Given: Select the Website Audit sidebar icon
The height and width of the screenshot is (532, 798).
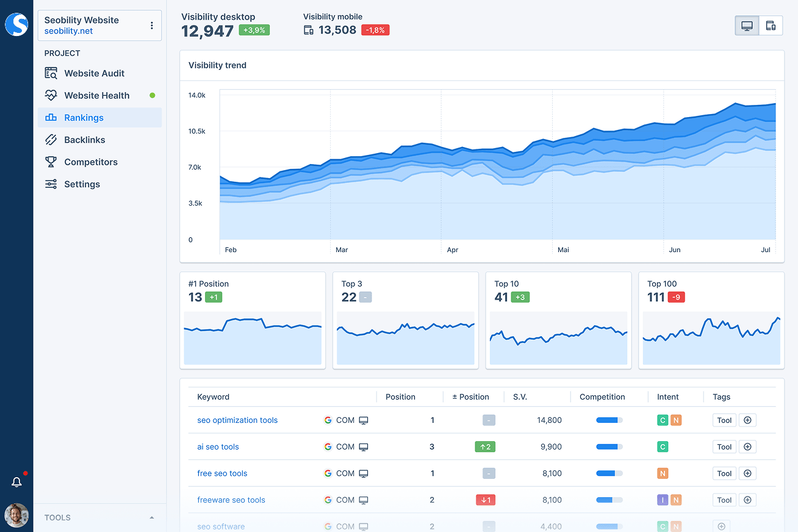Looking at the screenshot, I should (52, 73).
